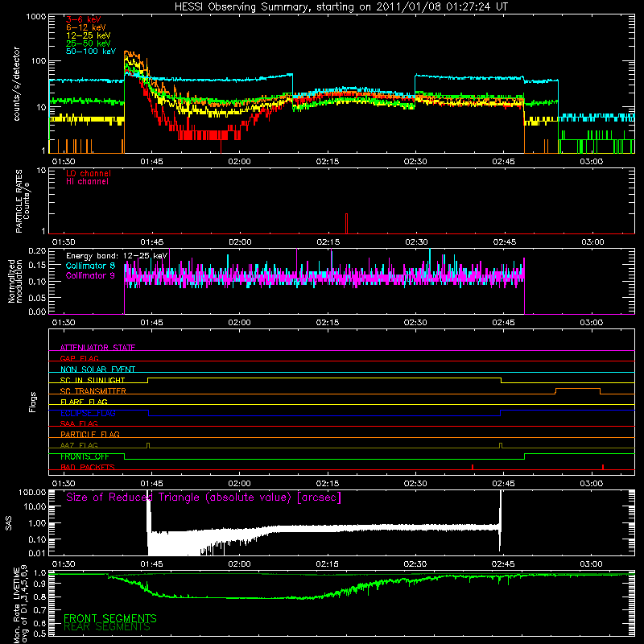
Task: Select the 6-12 keV legend label
Action: 86,27
